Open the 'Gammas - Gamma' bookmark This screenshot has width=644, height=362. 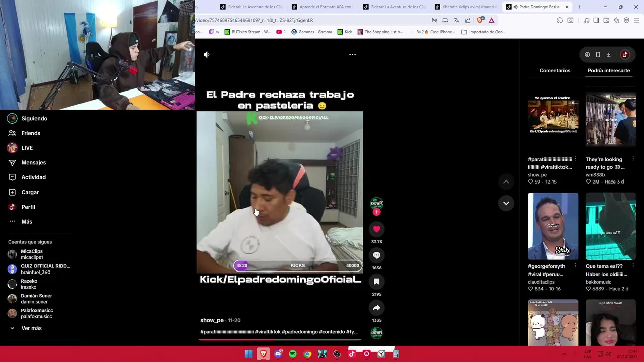coord(311,32)
